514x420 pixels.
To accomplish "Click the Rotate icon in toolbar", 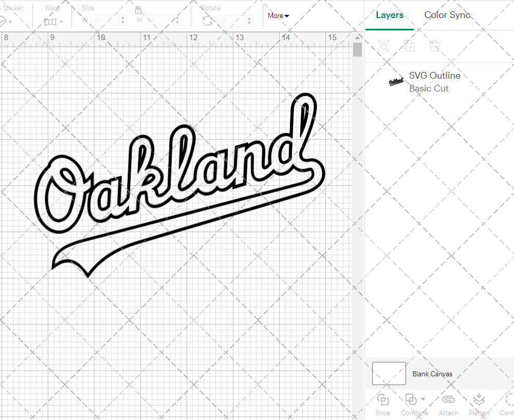I will pos(208,21).
